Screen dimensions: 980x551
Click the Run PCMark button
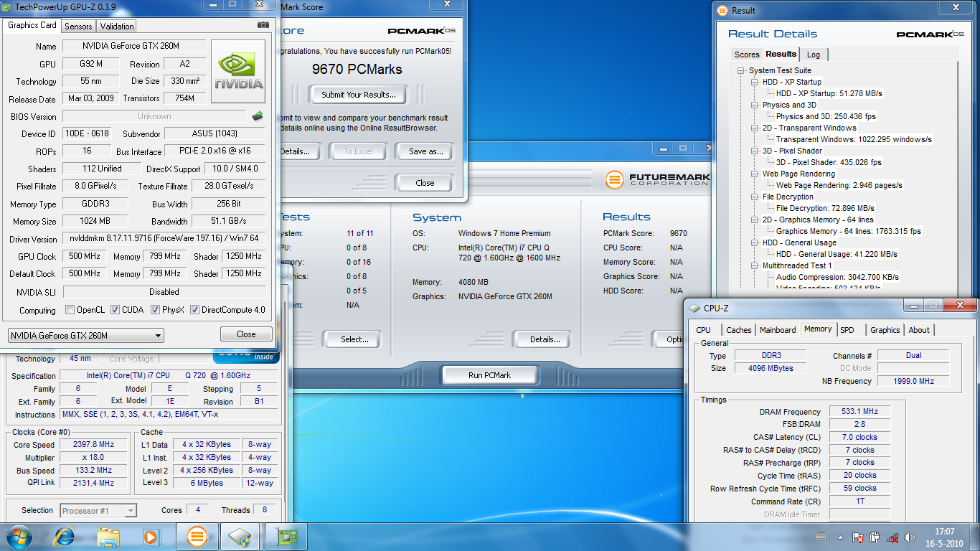489,375
